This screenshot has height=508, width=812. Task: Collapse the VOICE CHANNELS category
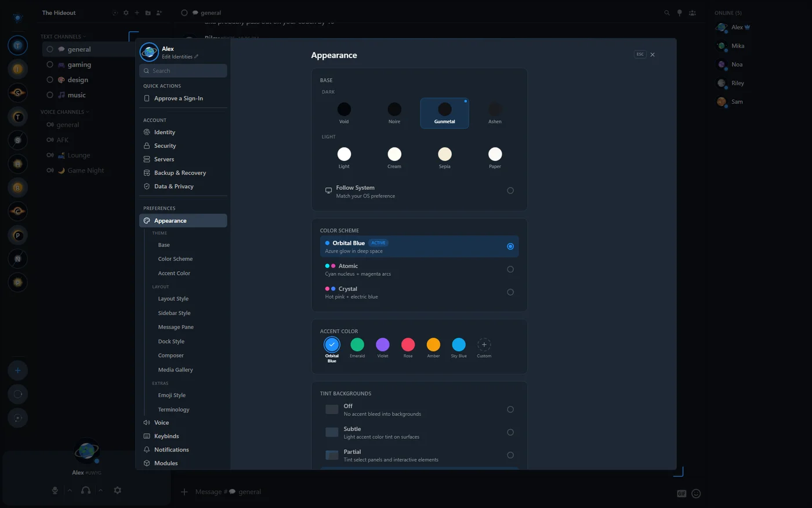click(65, 112)
